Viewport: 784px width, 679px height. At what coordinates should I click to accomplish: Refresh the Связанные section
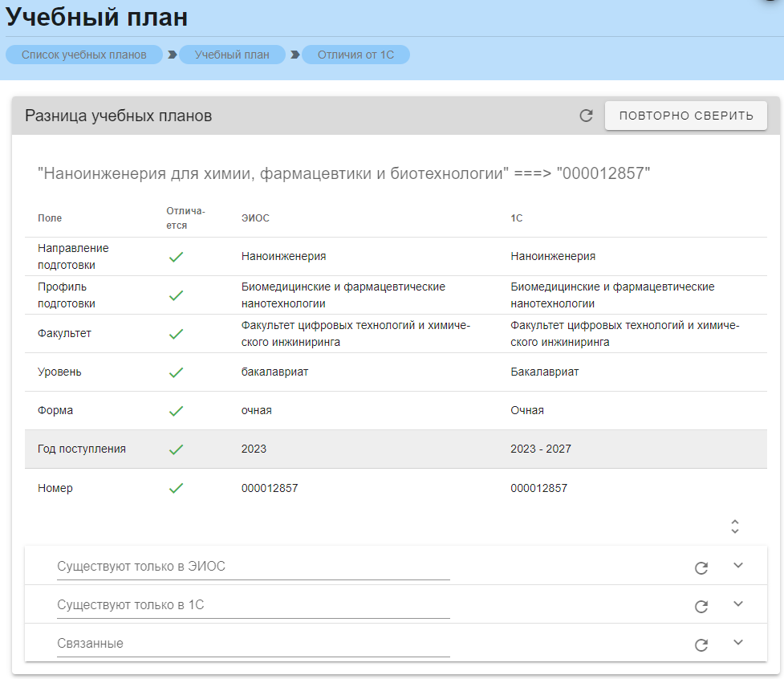(701, 645)
